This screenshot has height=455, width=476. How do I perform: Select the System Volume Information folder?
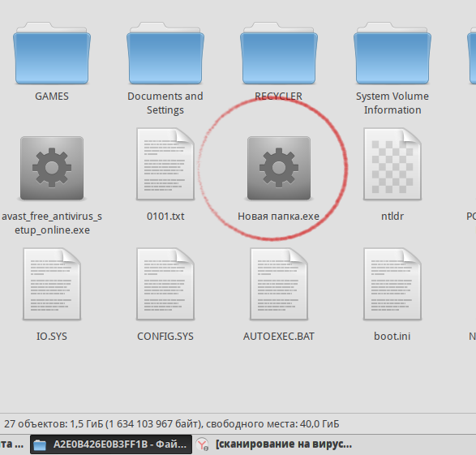[392, 53]
